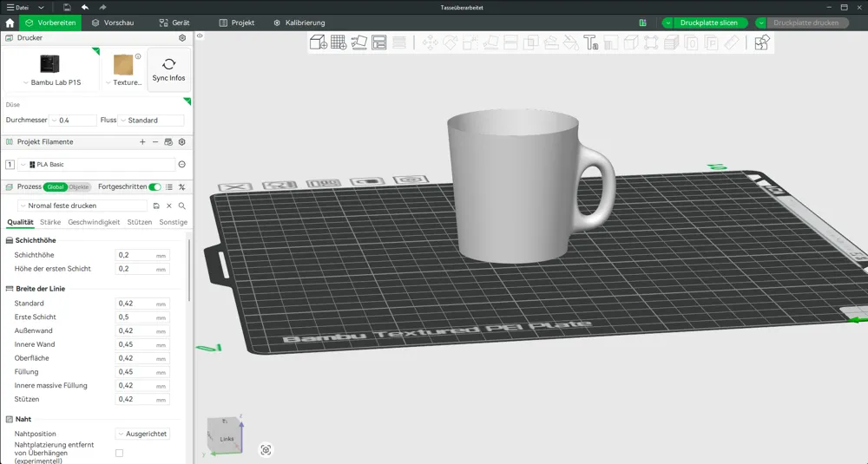868x464 pixels.
Task: Select the Lay on face tool
Action: pyautogui.click(x=490, y=42)
